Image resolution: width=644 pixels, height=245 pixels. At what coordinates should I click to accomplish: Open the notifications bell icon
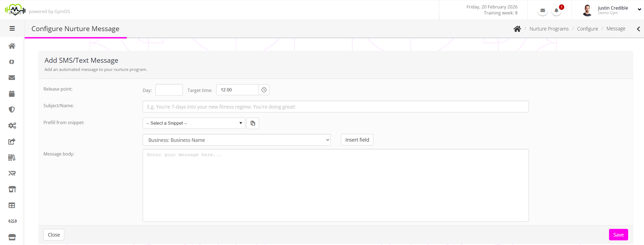tap(556, 11)
